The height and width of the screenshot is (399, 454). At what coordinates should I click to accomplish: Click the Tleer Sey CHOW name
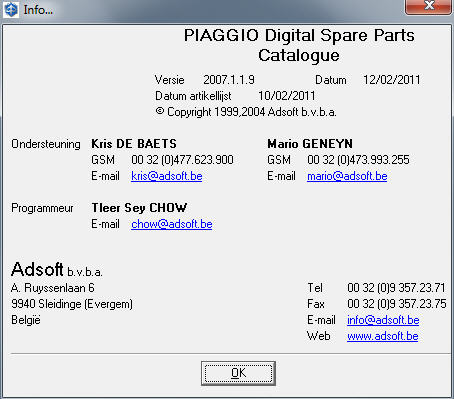pyautogui.click(x=139, y=208)
